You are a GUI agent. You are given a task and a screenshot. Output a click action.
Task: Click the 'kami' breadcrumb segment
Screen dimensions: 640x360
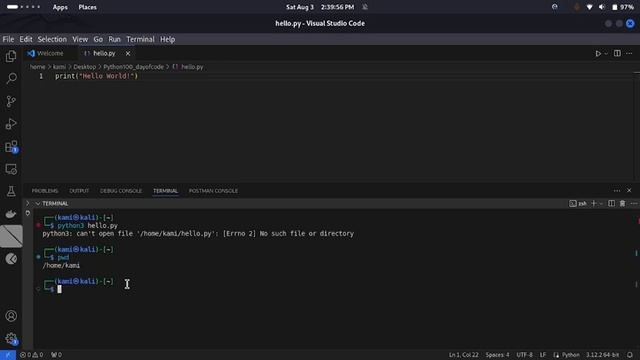click(x=59, y=67)
